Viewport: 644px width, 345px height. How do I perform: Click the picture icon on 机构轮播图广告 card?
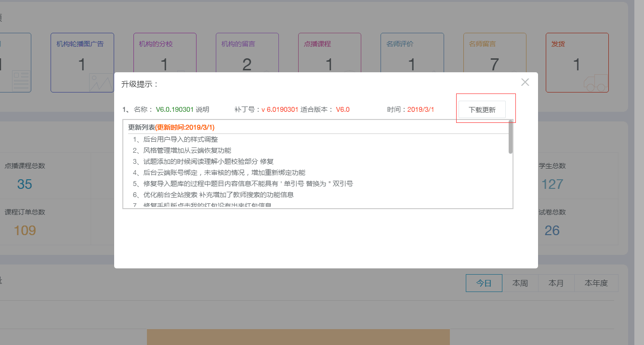tap(101, 82)
